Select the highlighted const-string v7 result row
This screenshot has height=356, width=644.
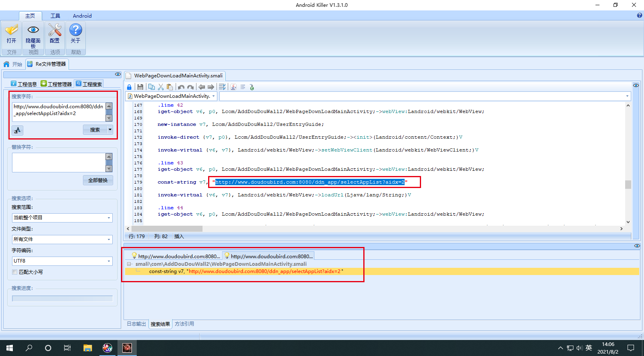382,271
